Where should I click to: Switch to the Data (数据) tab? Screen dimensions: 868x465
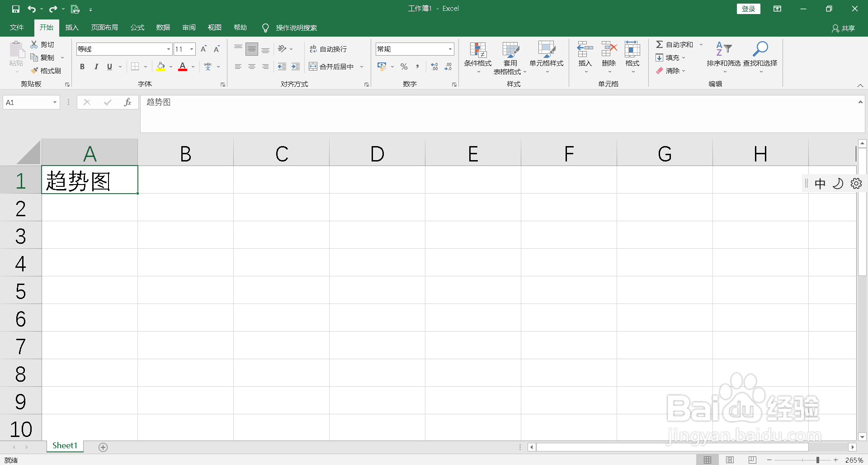click(x=163, y=28)
